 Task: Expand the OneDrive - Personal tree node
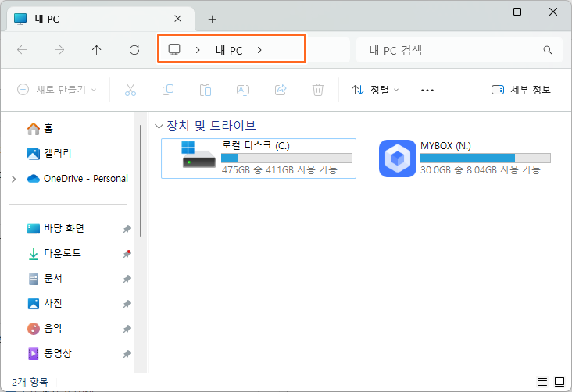click(14, 179)
